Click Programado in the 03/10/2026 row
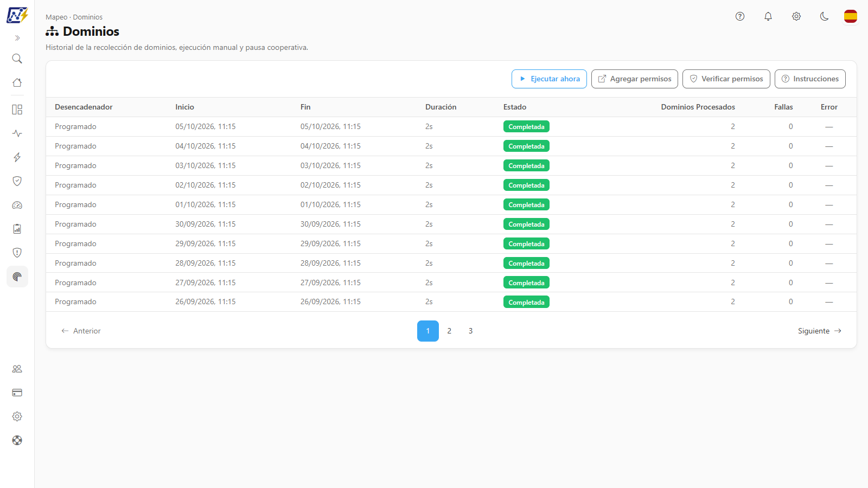Screen dimensions: 868x488 point(75,165)
